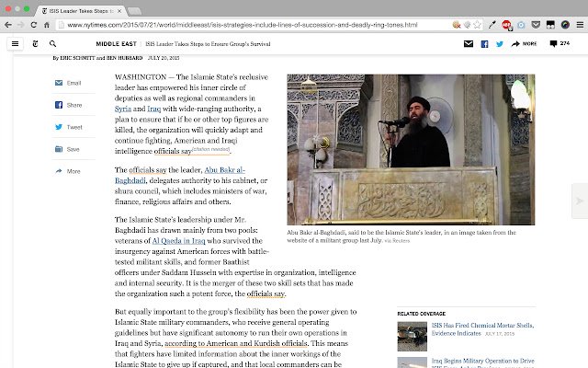Open the NYT search magnifier
The width and height of the screenshot is (588, 368).
click(x=53, y=44)
